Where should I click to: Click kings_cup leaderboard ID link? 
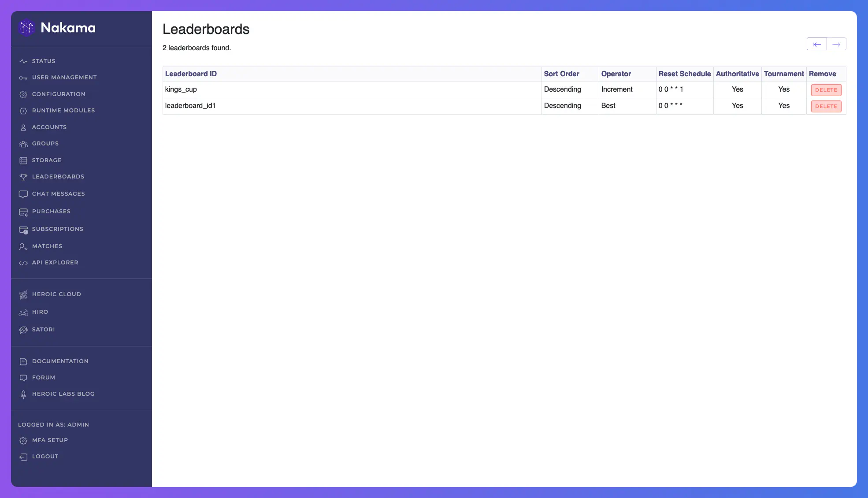click(181, 89)
